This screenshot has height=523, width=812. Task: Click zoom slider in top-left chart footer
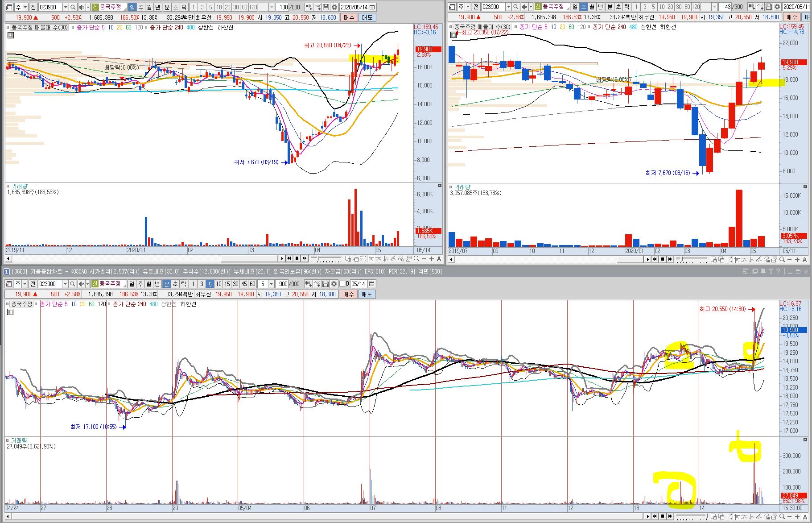pyautogui.click(x=326, y=258)
